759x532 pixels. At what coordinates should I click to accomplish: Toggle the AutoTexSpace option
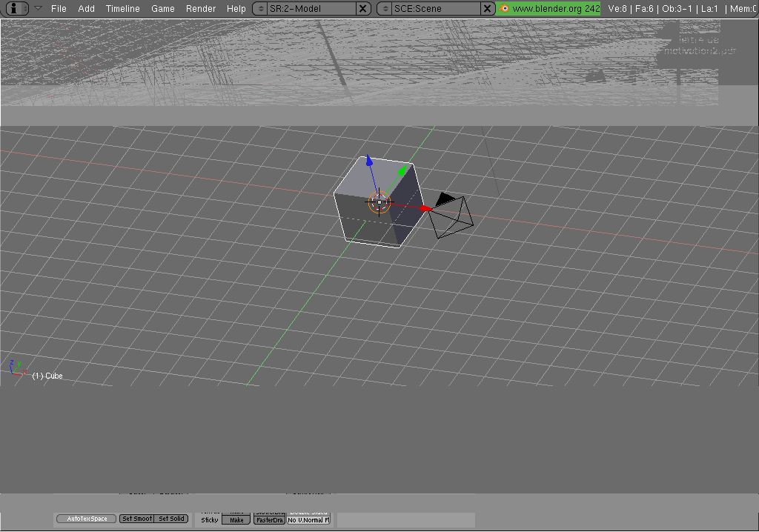pyautogui.click(x=86, y=519)
